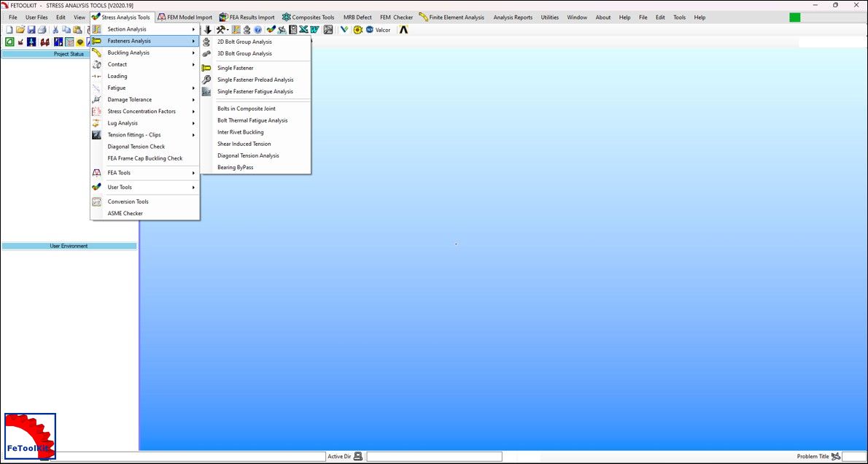The width and height of the screenshot is (868, 464).
Task: Expand the Damage Tolerance submenu
Action: point(145,100)
